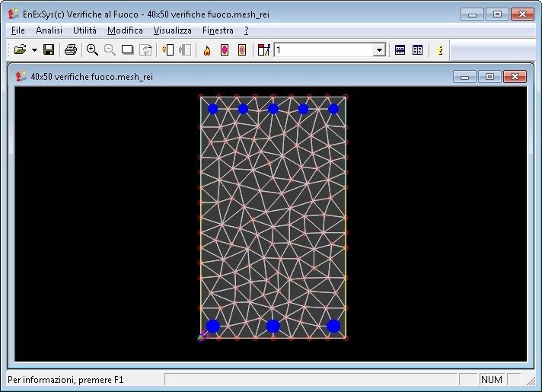Click the new section icon with star
This screenshot has height=392, width=542.
(167, 50)
